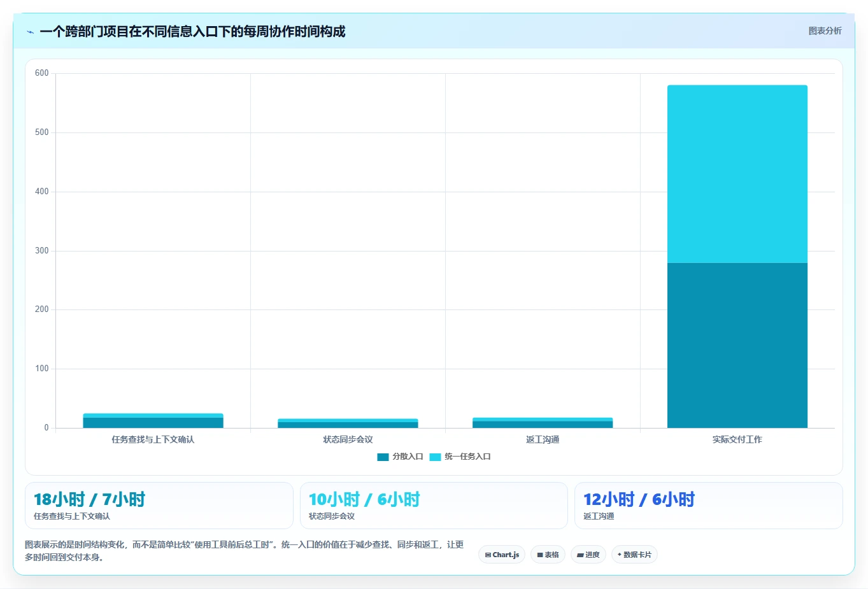
Task: Toggle the 统一任务入口 legend item
Action: click(460, 457)
